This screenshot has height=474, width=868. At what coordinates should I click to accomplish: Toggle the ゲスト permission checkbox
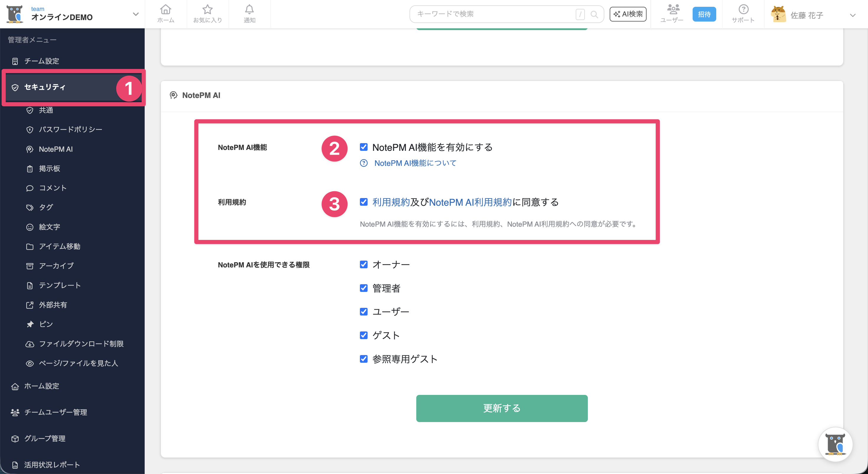[x=363, y=335]
